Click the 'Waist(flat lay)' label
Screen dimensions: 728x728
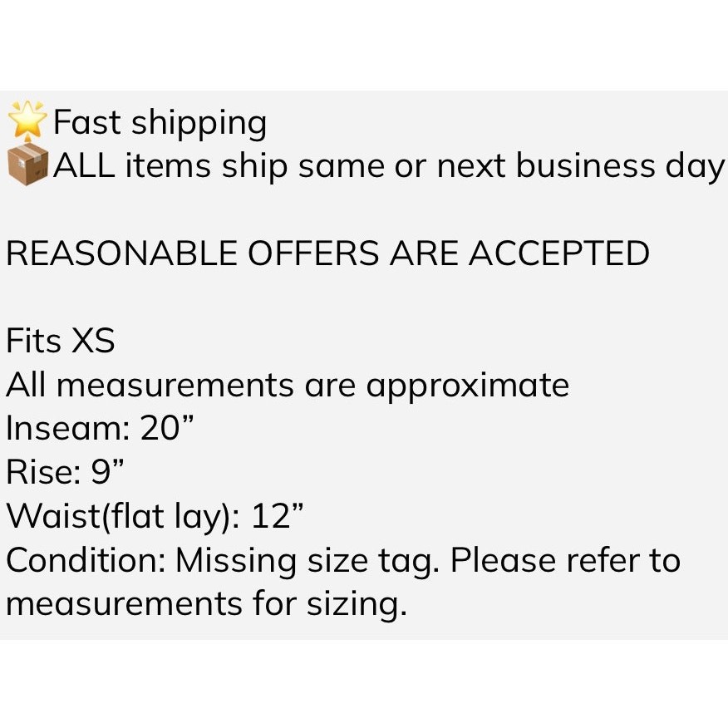(x=121, y=516)
